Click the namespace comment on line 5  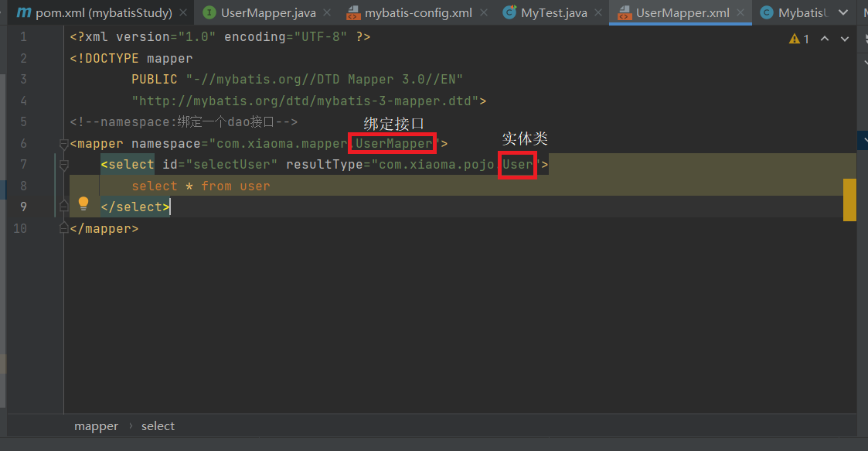tap(184, 122)
